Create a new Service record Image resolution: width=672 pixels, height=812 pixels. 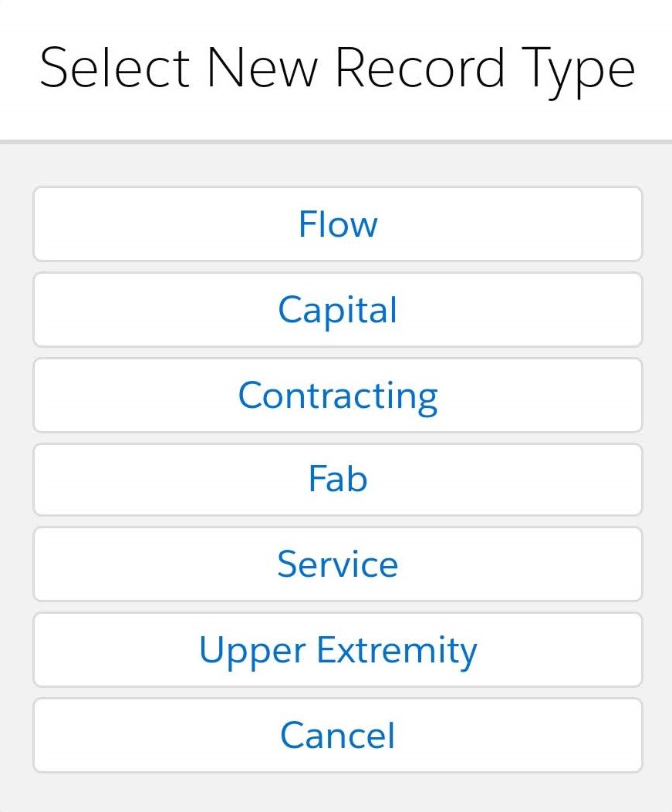[337, 564]
